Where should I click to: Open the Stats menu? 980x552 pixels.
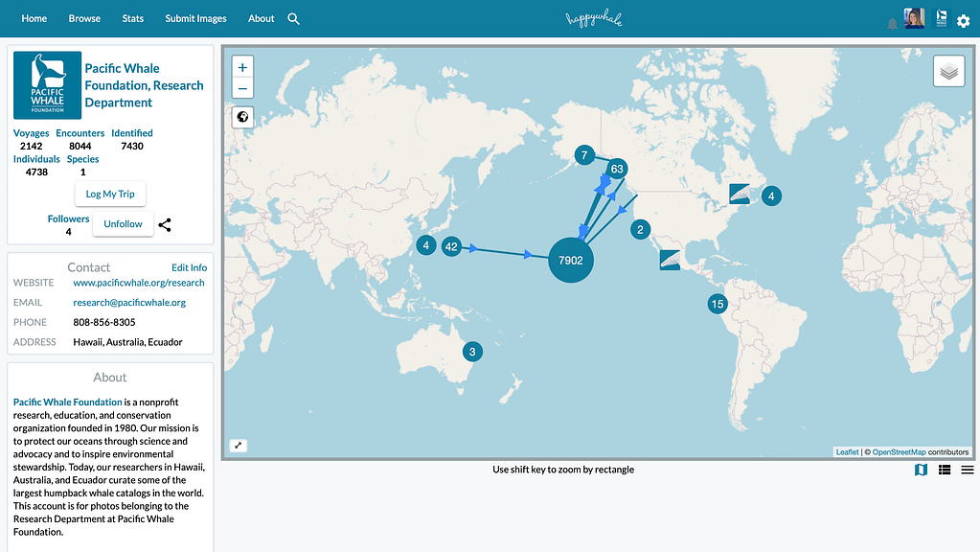click(132, 19)
